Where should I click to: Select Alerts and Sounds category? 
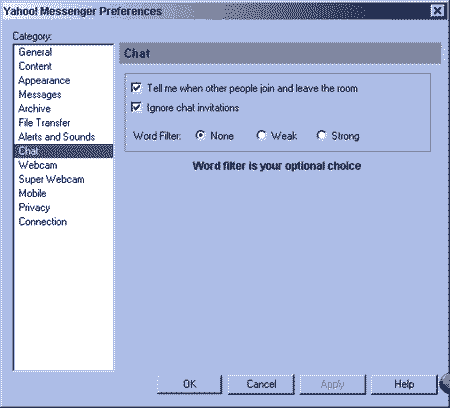pyautogui.click(x=57, y=137)
